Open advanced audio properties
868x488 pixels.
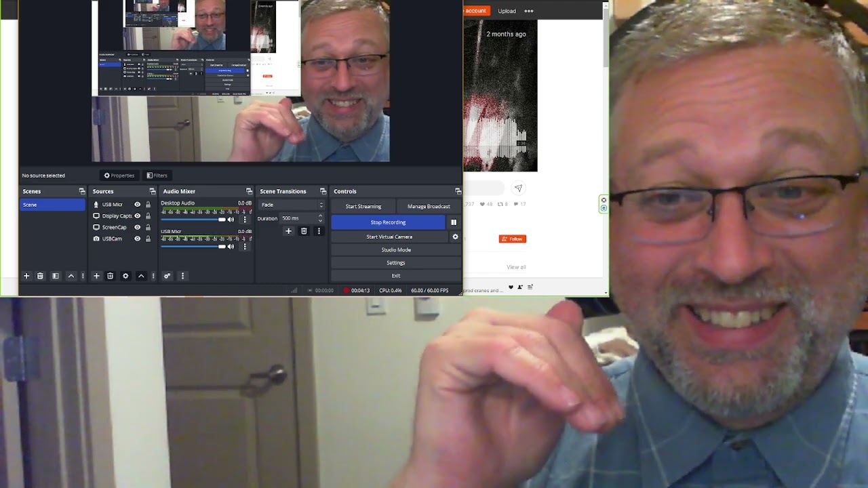click(x=167, y=276)
